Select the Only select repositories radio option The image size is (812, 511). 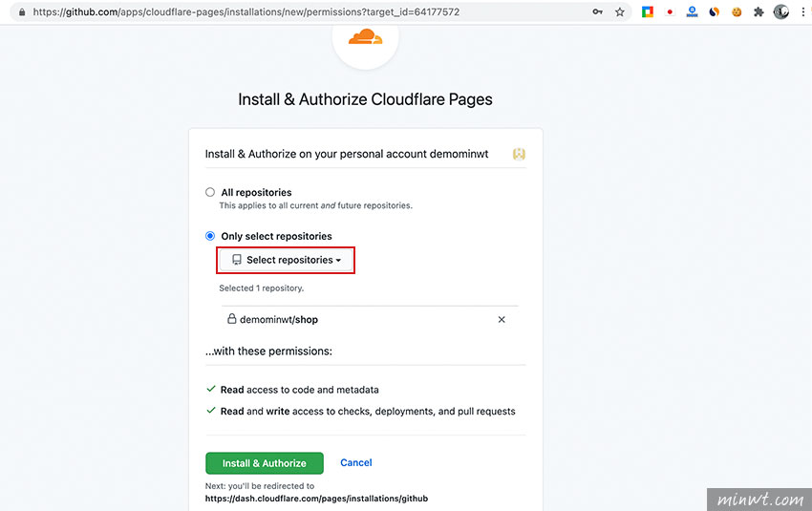(210, 236)
